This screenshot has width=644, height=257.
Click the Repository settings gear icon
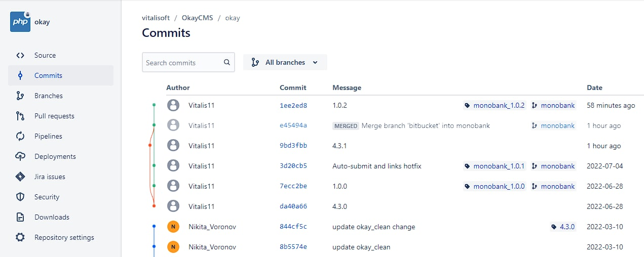(x=20, y=238)
